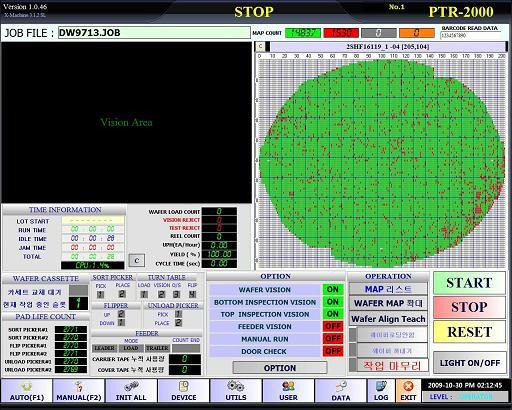Open the USER management screen

pos(288,391)
